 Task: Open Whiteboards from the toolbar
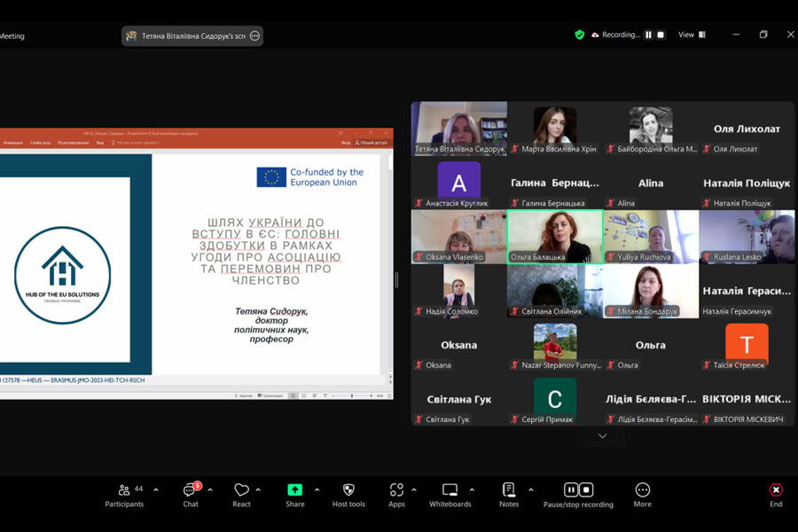450,495
